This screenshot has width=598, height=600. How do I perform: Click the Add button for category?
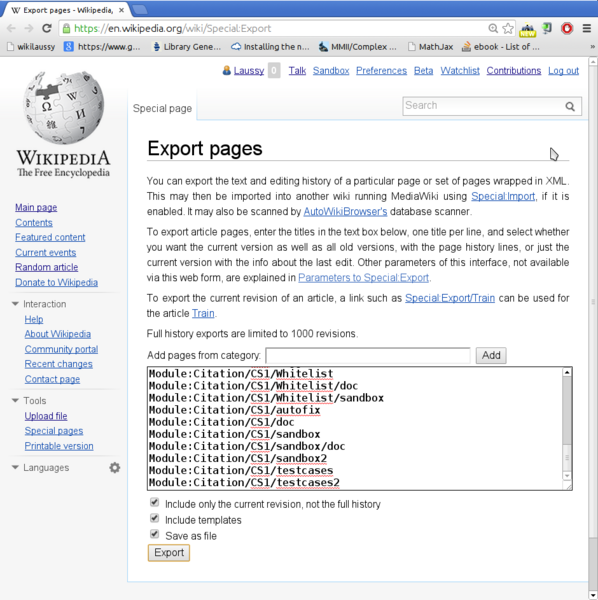coord(491,355)
